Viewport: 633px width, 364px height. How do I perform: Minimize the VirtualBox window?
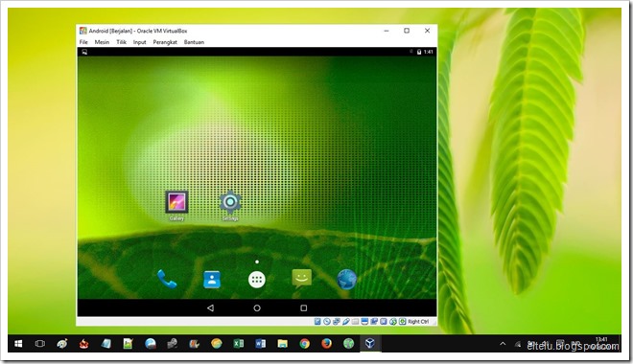tap(387, 31)
